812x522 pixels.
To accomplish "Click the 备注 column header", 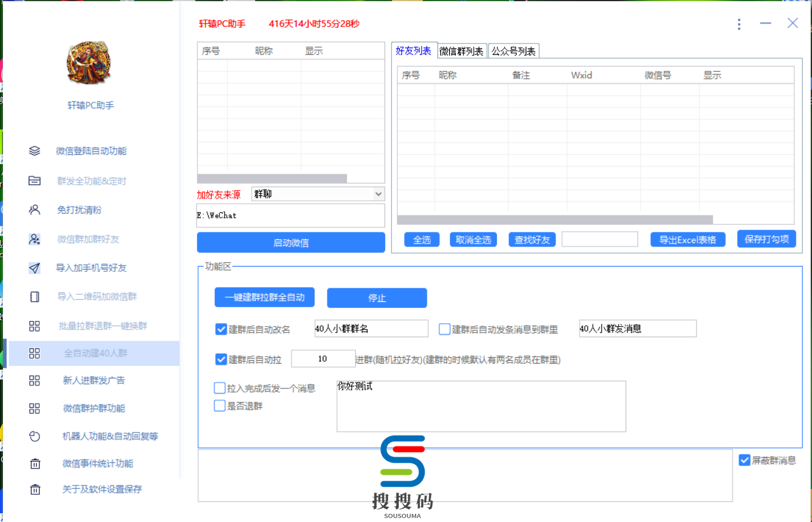I will (x=521, y=75).
